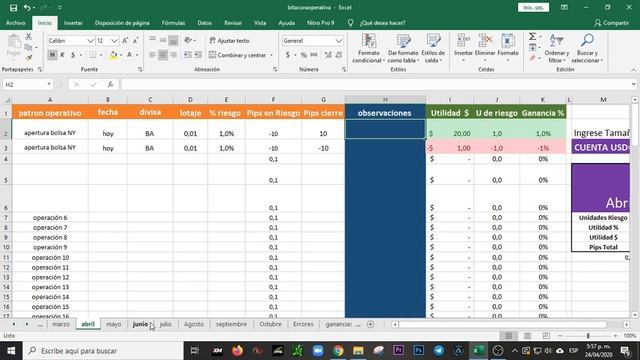Click the select-all corner of the grid
This screenshot has height=360, width=640.
pyautogui.click(x=7, y=100)
